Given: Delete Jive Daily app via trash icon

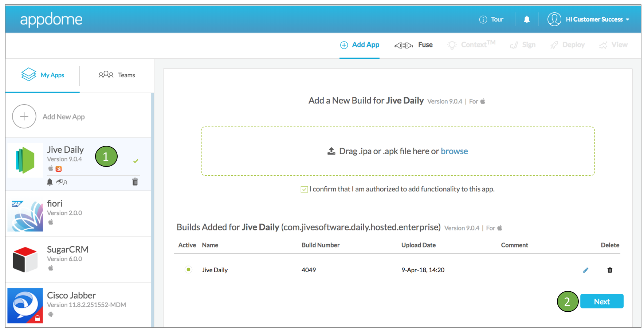Looking at the screenshot, I should tap(135, 182).
